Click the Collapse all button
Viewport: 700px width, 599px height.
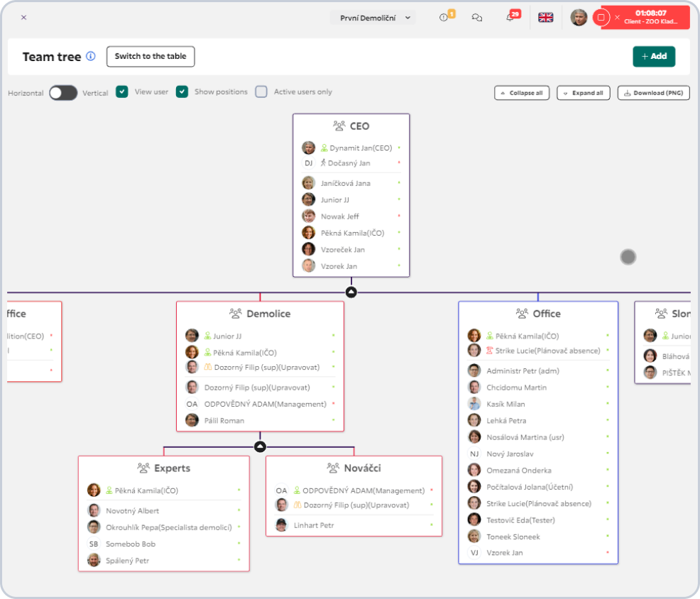pos(522,93)
